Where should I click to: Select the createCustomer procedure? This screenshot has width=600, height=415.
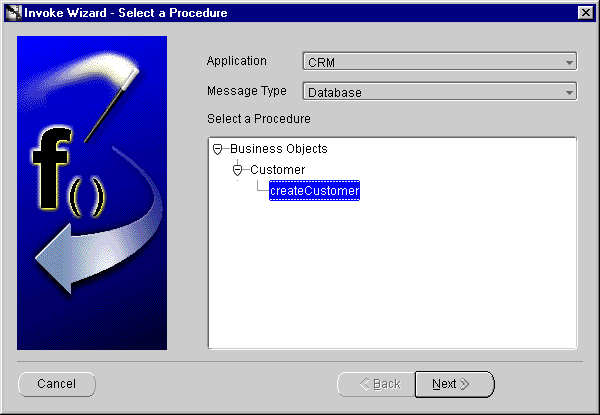pyautogui.click(x=314, y=191)
